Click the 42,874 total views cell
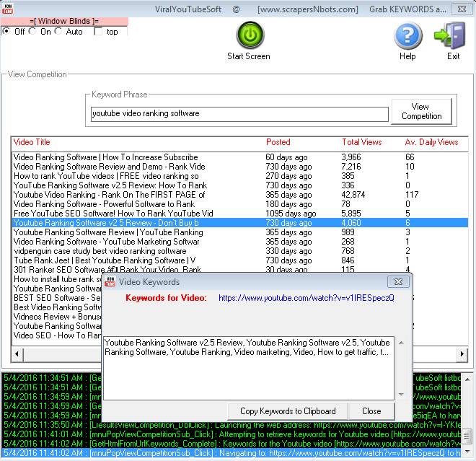Viewport: 476px width, 461px height. [x=353, y=195]
